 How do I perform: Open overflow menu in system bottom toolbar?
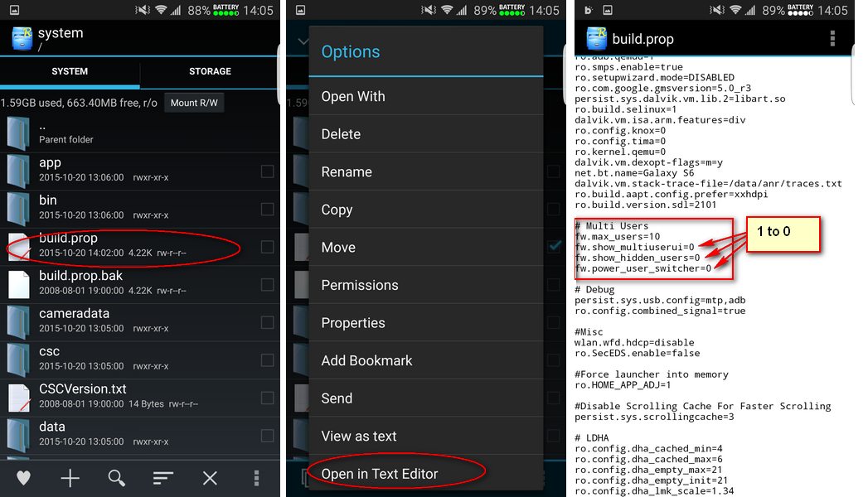pos(256,478)
